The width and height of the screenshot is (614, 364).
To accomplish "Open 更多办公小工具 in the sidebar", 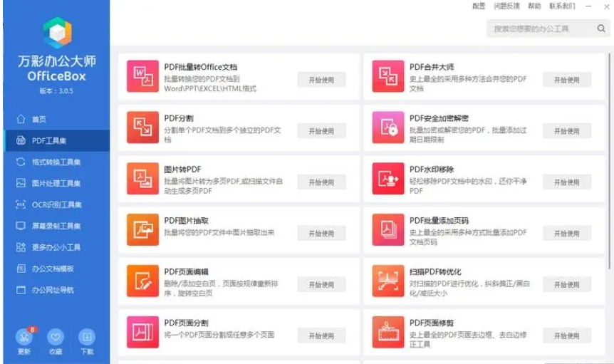I will click(57, 247).
